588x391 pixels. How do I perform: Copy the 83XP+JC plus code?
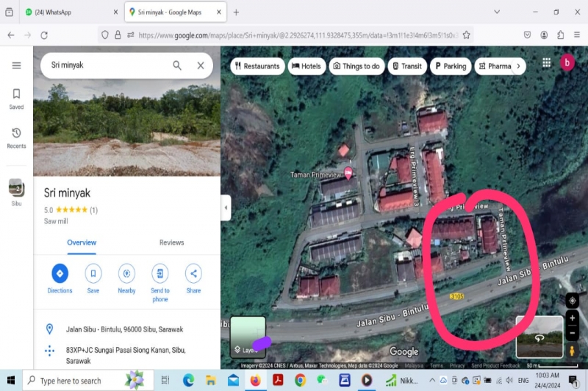(x=126, y=356)
